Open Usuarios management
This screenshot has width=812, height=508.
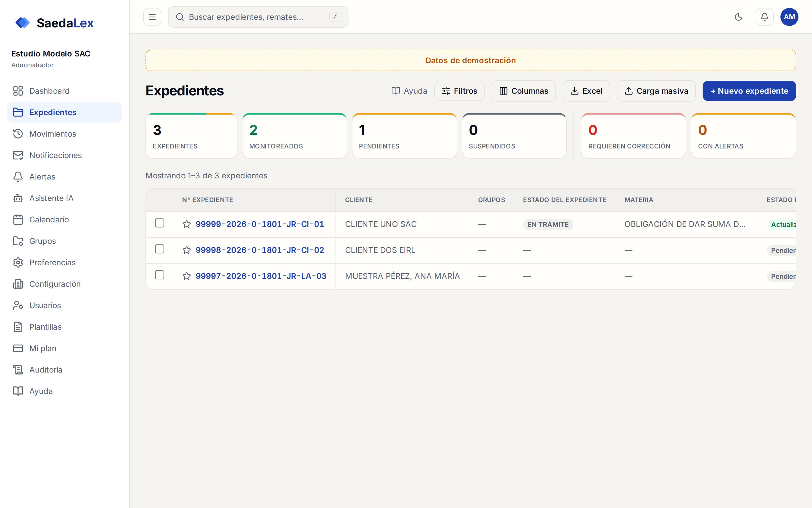pos(64,305)
